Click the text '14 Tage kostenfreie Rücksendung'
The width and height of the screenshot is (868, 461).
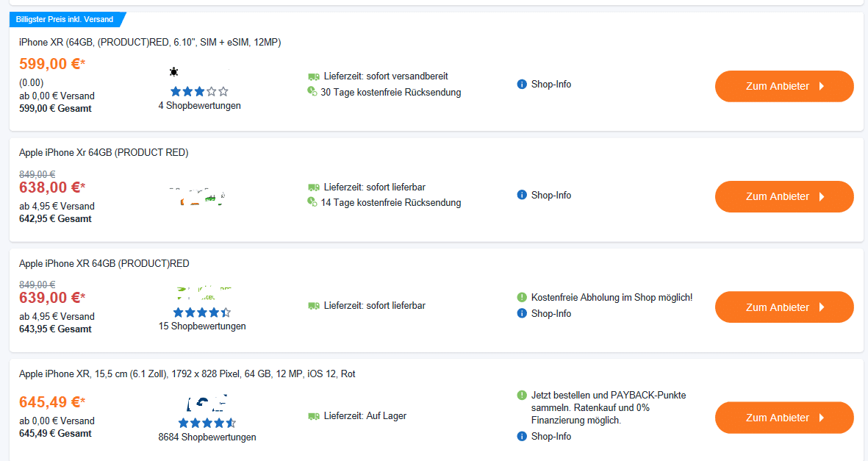(391, 203)
